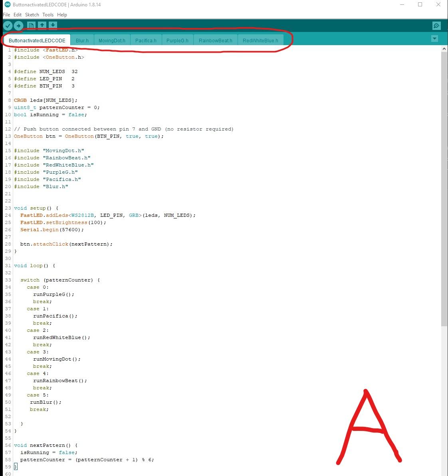The image size is (448, 476).
Task: Click the New sketch icon
Action: (31, 25)
